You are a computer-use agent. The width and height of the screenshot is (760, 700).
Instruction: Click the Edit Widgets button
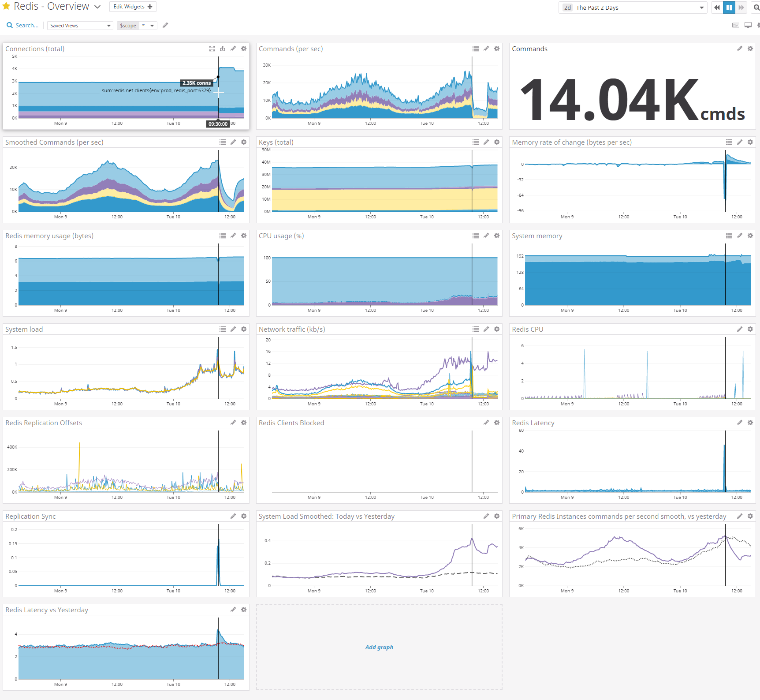(133, 7)
